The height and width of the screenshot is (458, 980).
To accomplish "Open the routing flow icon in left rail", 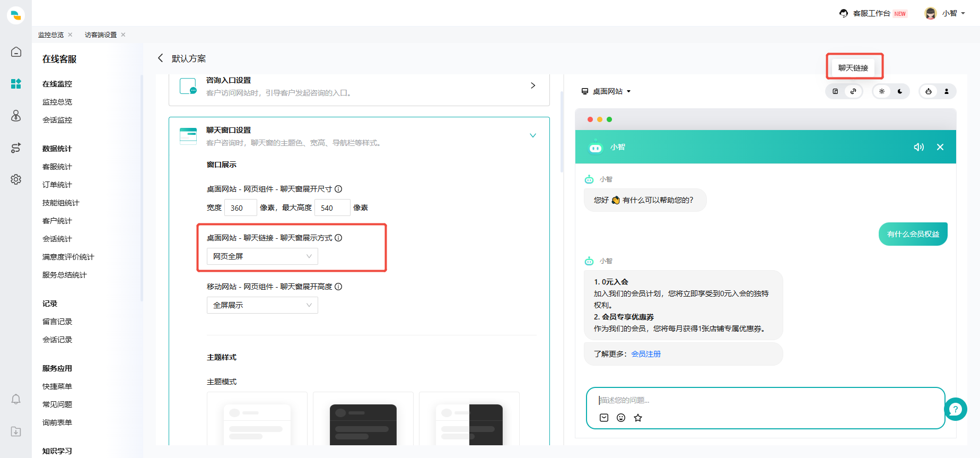I will (16, 148).
